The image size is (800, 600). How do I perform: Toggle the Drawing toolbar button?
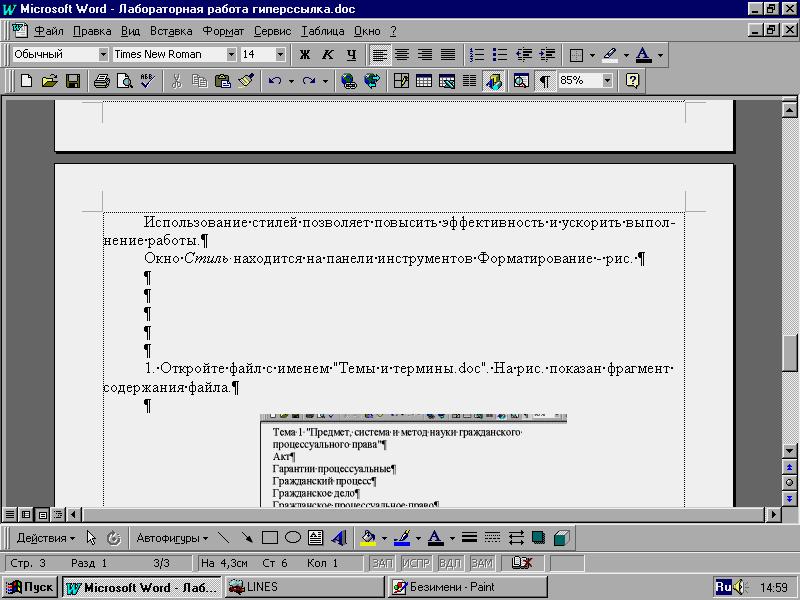pyautogui.click(x=493, y=81)
